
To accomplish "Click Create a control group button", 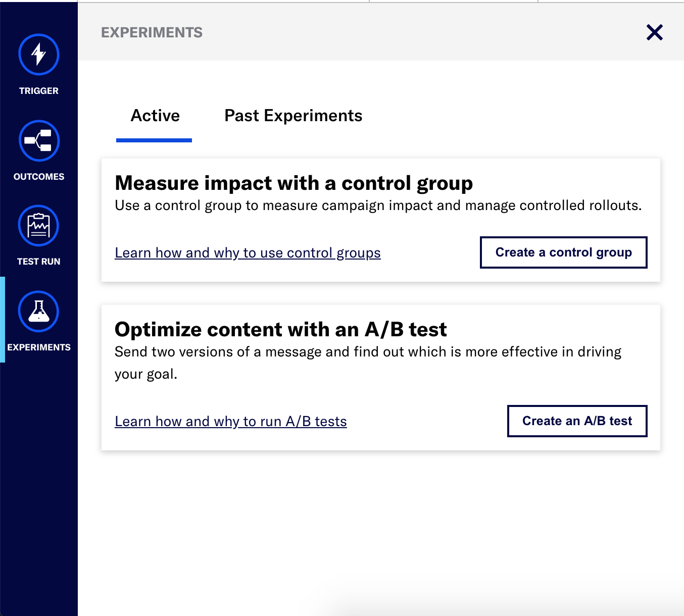I will [564, 252].
